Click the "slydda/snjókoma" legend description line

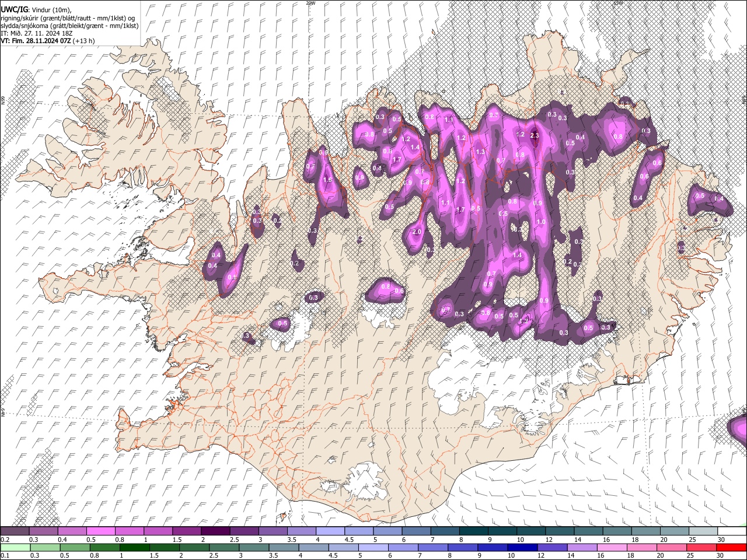69,26
